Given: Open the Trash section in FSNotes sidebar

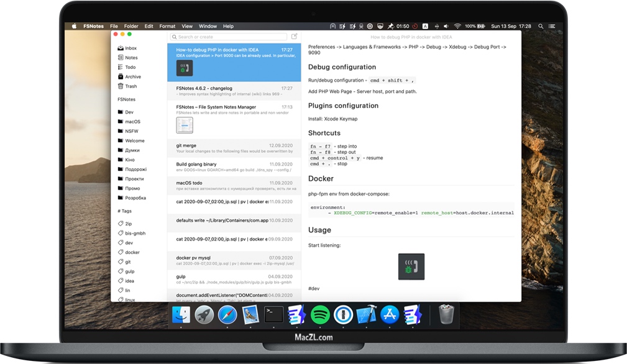Looking at the screenshot, I should 130,86.
